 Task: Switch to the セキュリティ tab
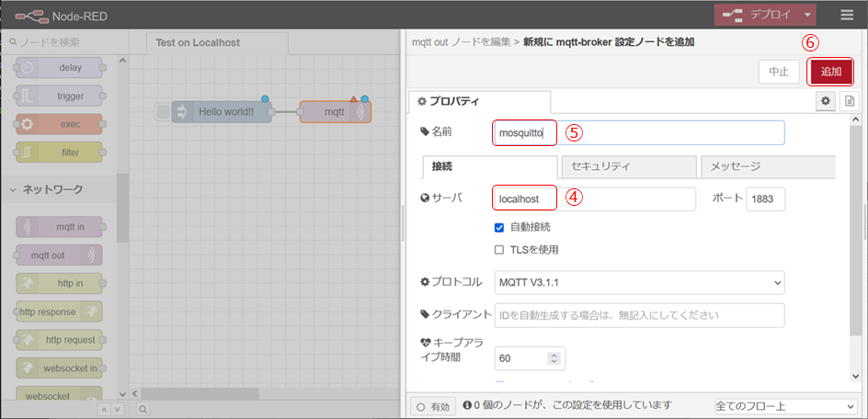click(x=627, y=166)
